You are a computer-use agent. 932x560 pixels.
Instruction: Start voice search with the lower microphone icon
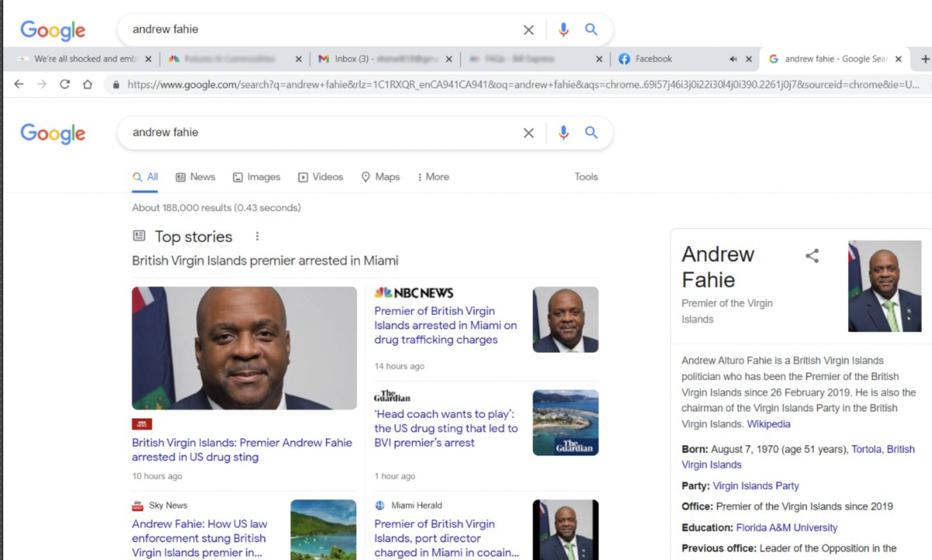[563, 133]
